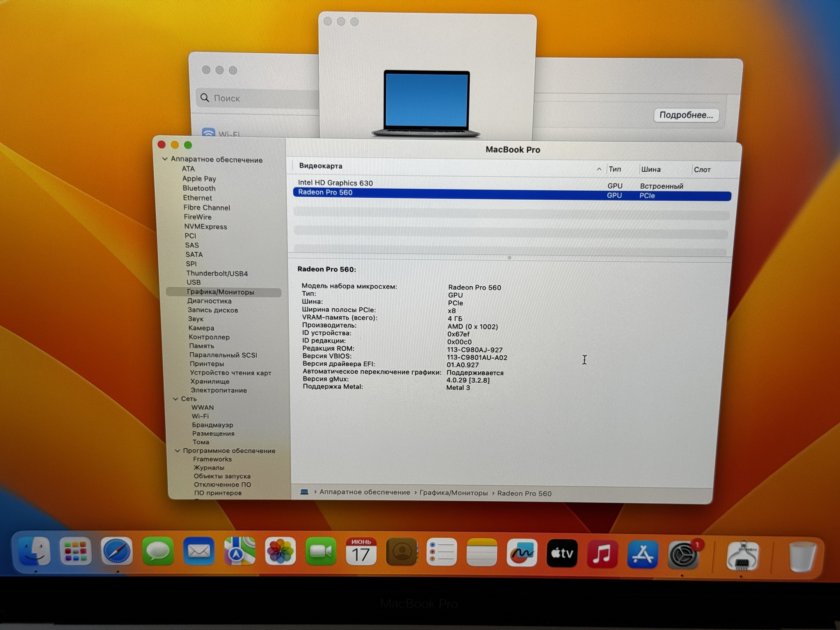Open System Settings with badge in Dock
This screenshot has height=630, width=840.
click(x=684, y=555)
